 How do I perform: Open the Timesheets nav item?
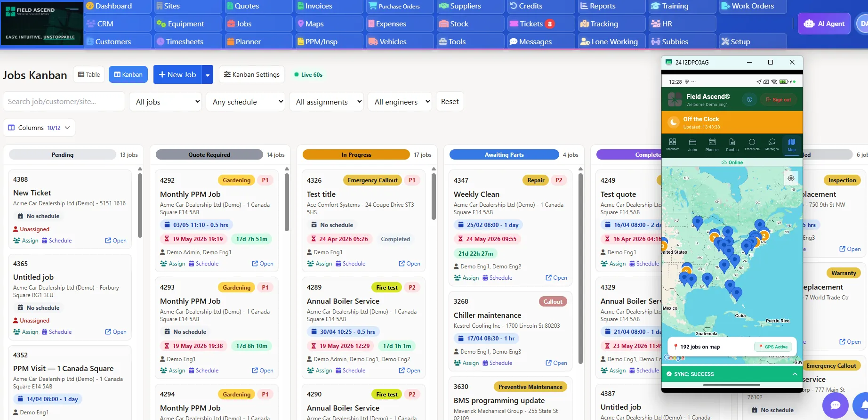[188, 41]
